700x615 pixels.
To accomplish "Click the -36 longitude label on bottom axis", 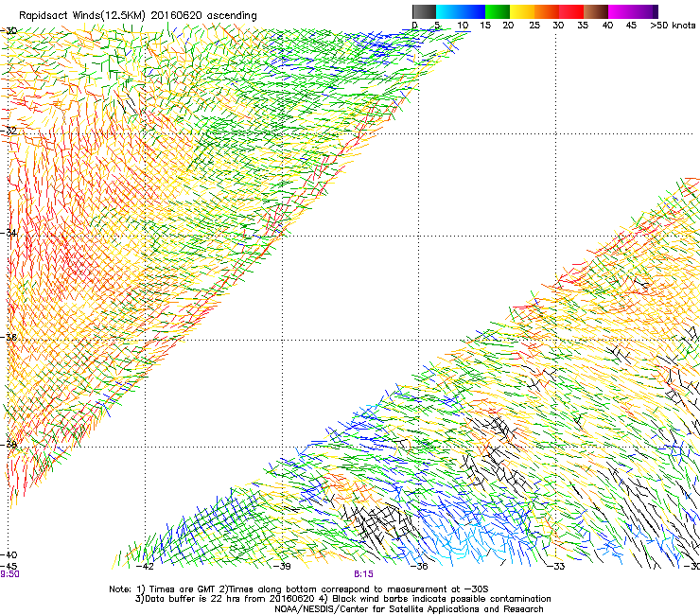I will pos(419,567).
